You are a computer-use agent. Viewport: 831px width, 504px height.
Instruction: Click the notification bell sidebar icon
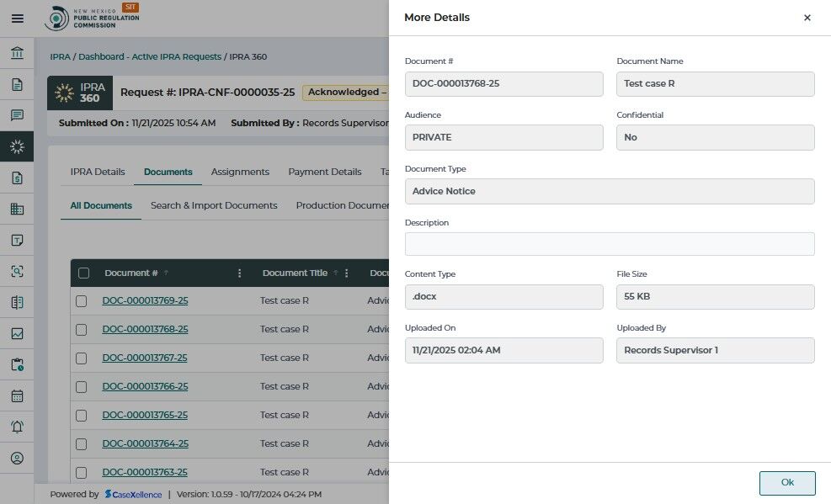click(x=17, y=427)
